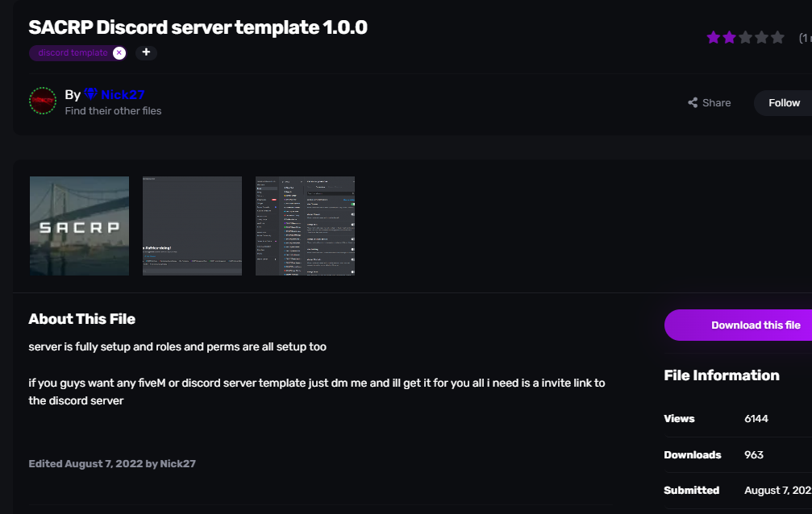Open the SACRP bridge logo thumbnail
812x514 pixels.
coord(79,226)
